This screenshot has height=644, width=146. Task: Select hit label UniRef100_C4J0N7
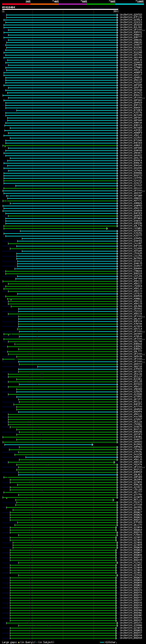[x=131, y=244]
